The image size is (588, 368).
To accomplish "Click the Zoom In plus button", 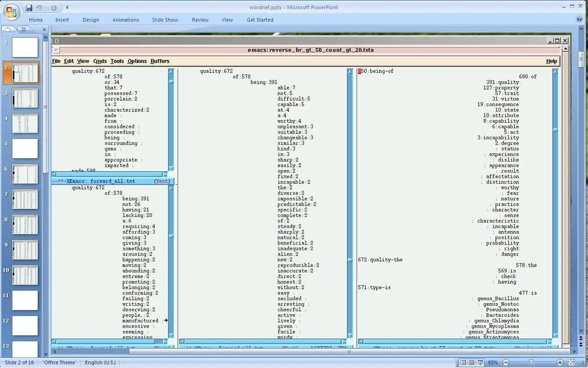I will point(560,362).
